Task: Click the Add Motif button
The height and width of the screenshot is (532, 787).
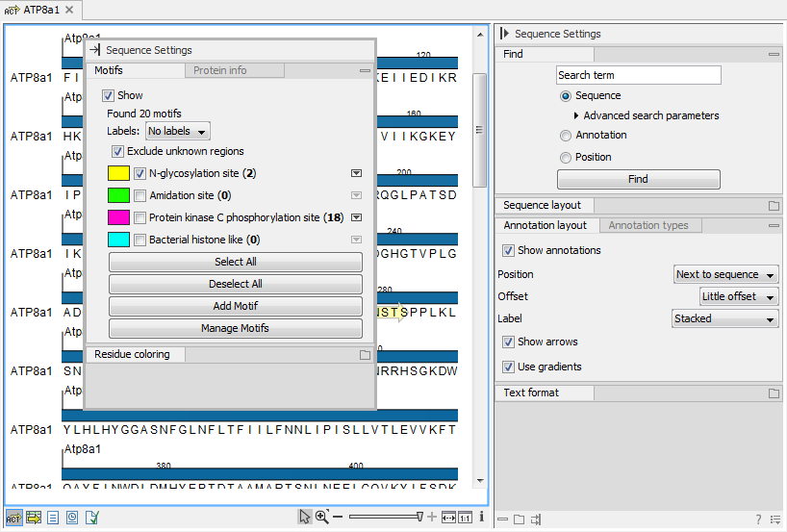Action: tap(236, 306)
